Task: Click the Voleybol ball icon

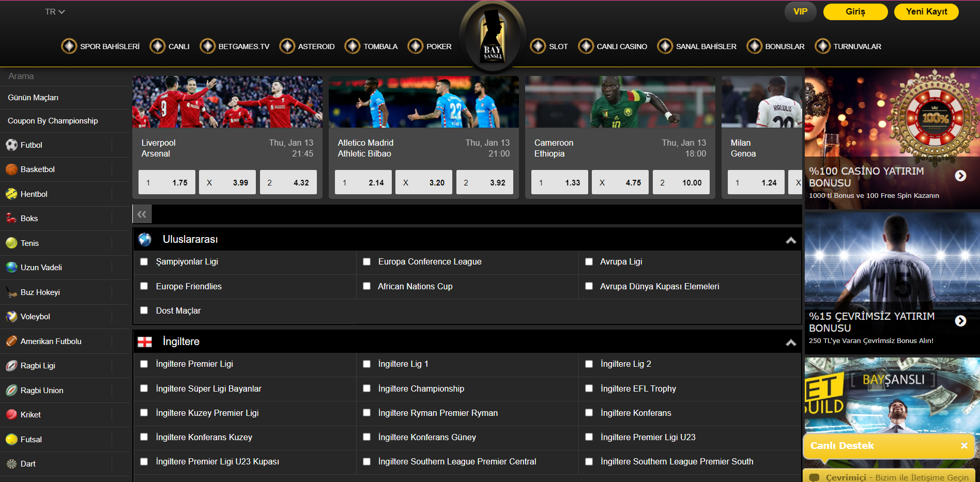Action: 11,317
